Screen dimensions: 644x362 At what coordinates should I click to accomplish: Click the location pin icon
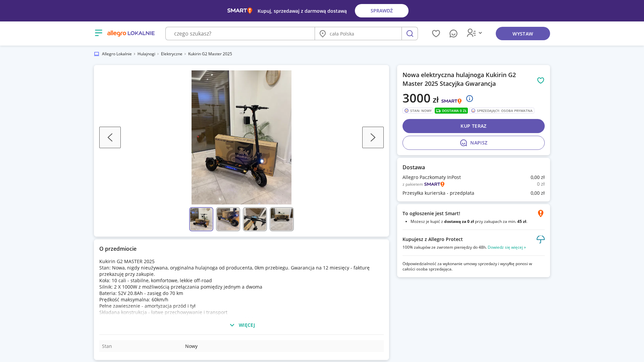(323, 34)
